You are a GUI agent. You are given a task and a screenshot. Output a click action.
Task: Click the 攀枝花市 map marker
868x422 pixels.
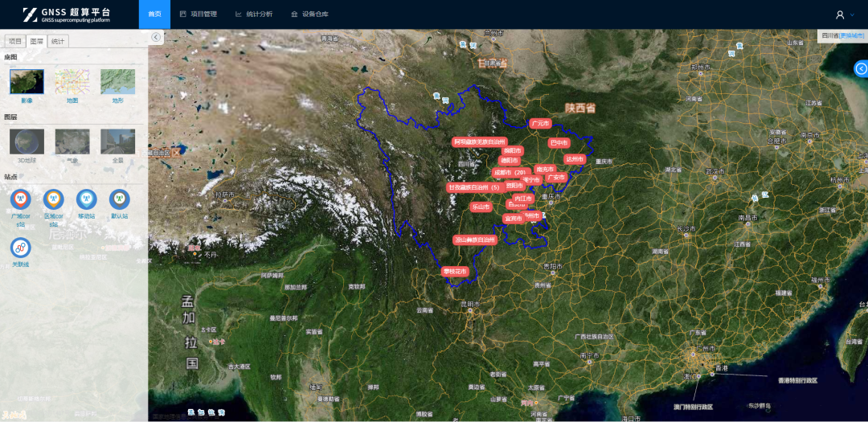[455, 272]
